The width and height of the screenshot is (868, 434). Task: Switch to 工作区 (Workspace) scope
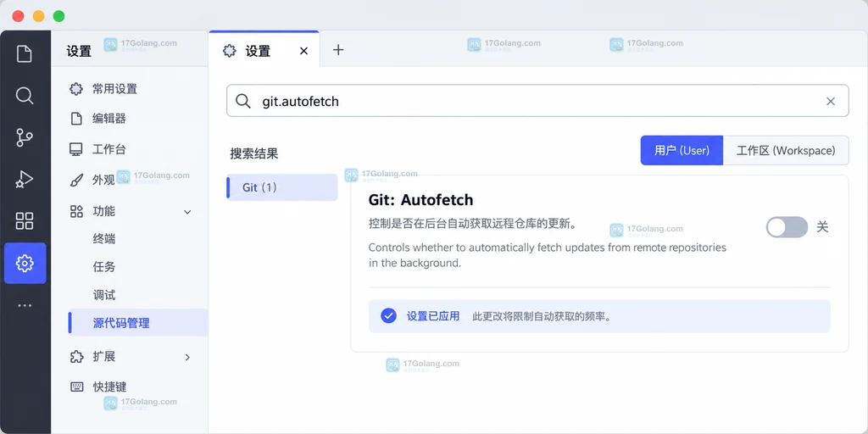click(x=786, y=151)
